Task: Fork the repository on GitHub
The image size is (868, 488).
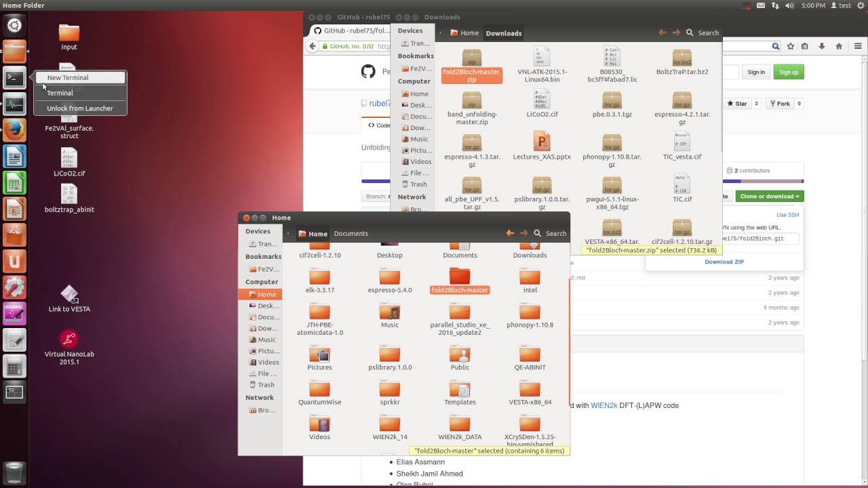Action: (778, 104)
